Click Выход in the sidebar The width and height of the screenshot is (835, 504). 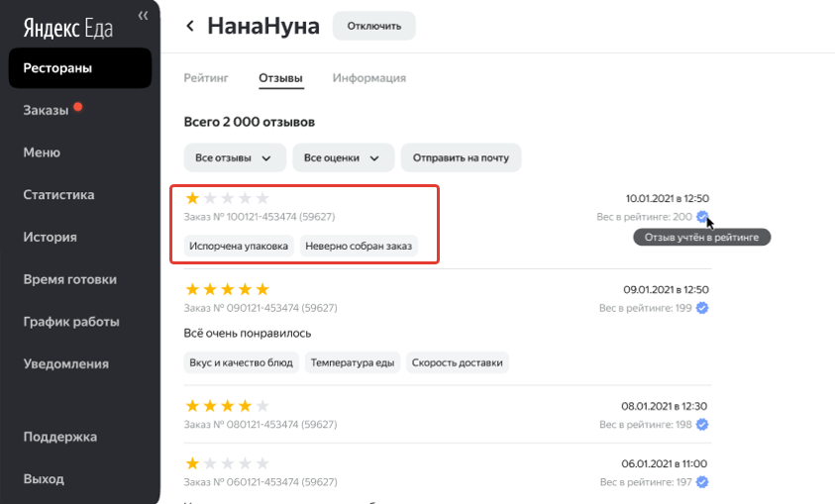point(44,479)
